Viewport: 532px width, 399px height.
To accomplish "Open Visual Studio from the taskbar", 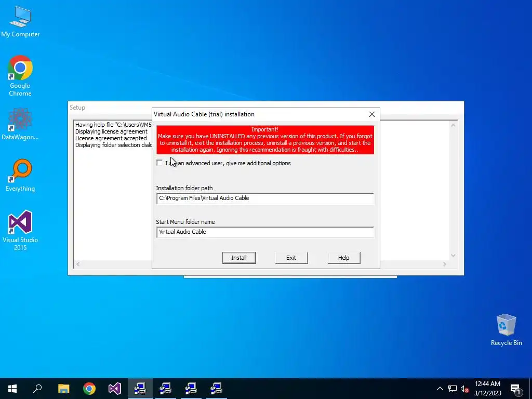I will (x=115, y=389).
